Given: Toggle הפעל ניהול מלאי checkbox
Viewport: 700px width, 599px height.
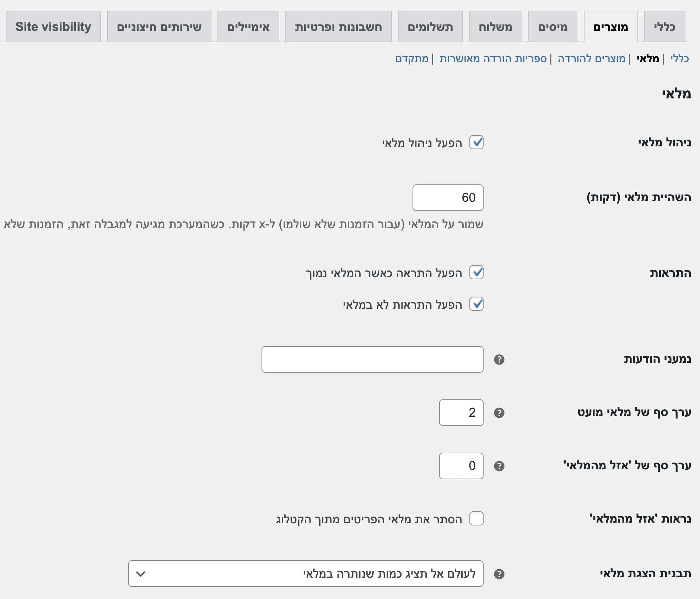Looking at the screenshot, I should point(476,142).
